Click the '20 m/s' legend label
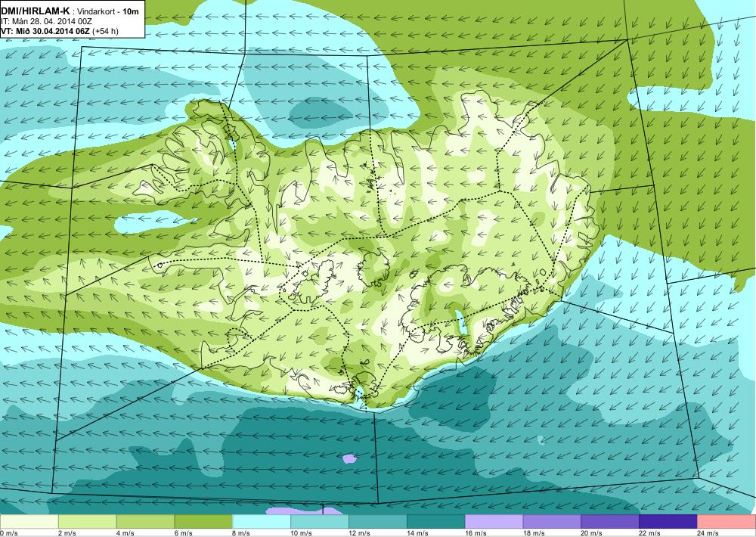 592,533
